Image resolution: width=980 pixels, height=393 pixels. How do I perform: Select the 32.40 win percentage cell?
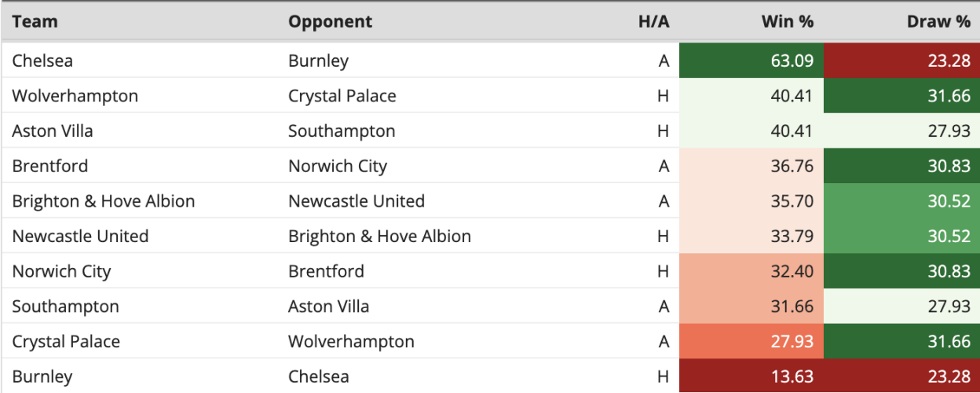tap(751, 271)
